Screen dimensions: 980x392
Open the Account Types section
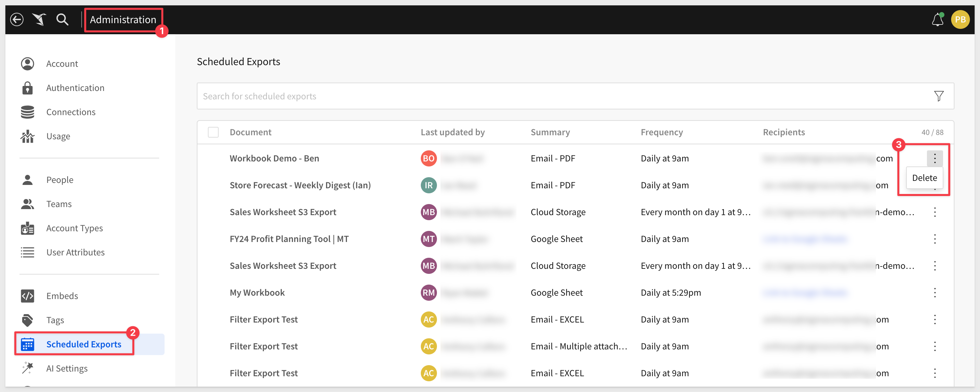coord(74,228)
